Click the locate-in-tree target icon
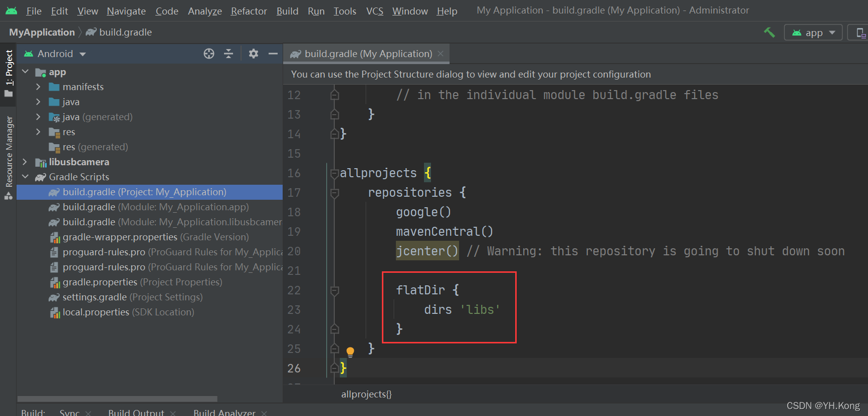This screenshot has width=868, height=416. point(209,54)
